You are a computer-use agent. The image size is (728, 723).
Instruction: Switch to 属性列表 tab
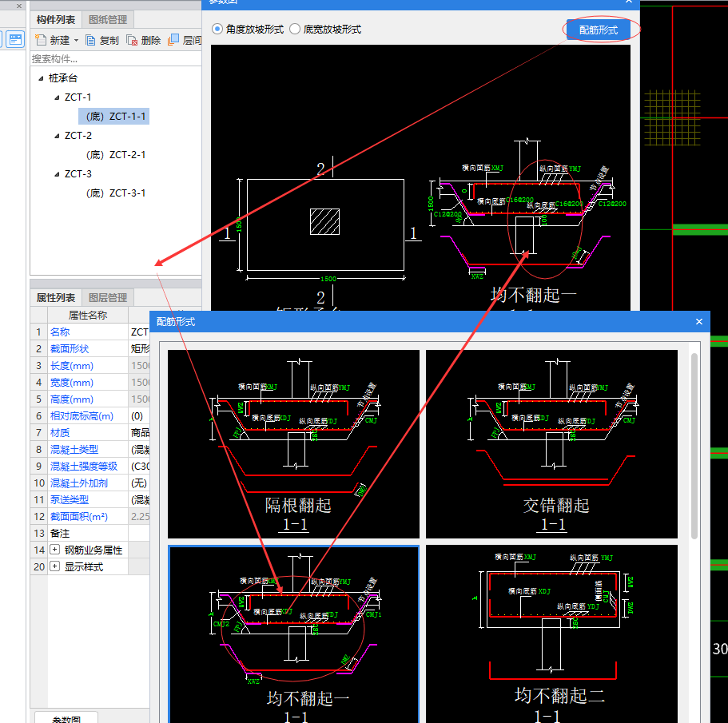pyautogui.click(x=56, y=297)
